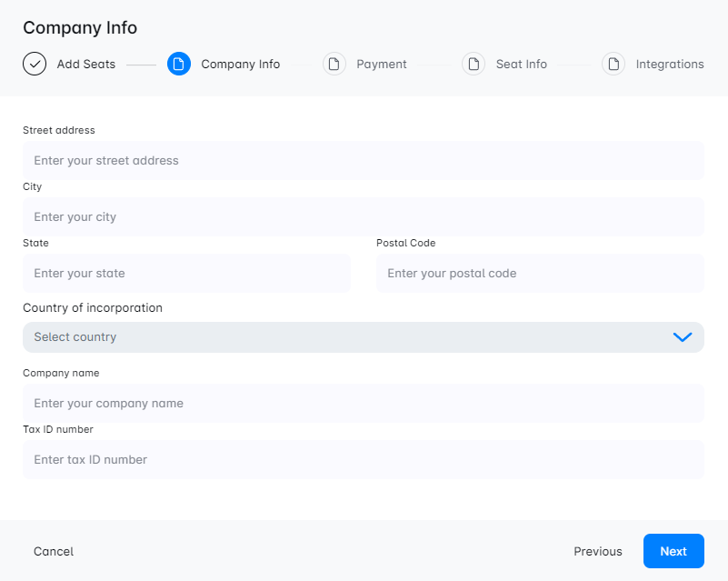This screenshot has width=728, height=581.
Task: Click the blue Company Info step icon
Action: coord(179,65)
